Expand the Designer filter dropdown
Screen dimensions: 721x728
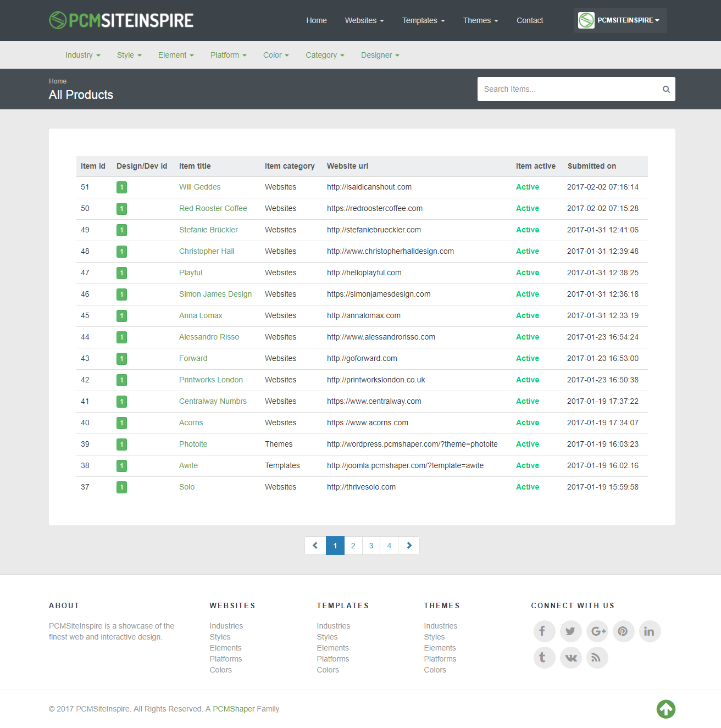point(380,55)
